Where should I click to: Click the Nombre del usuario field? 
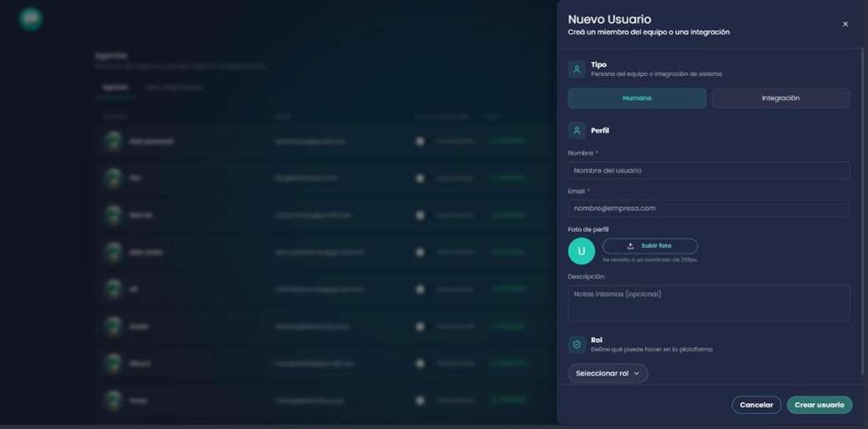pyautogui.click(x=709, y=170)
